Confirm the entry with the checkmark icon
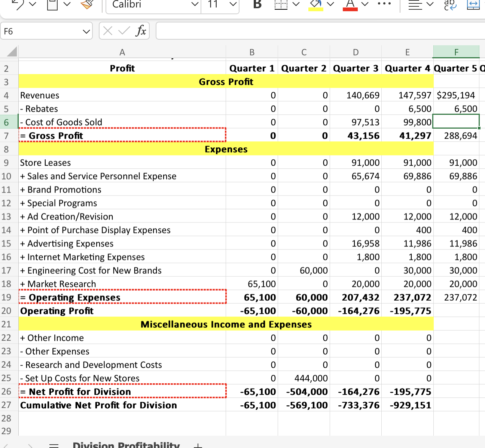The height and width of the screenshot is (448, 485). click(x=124, y=31)
